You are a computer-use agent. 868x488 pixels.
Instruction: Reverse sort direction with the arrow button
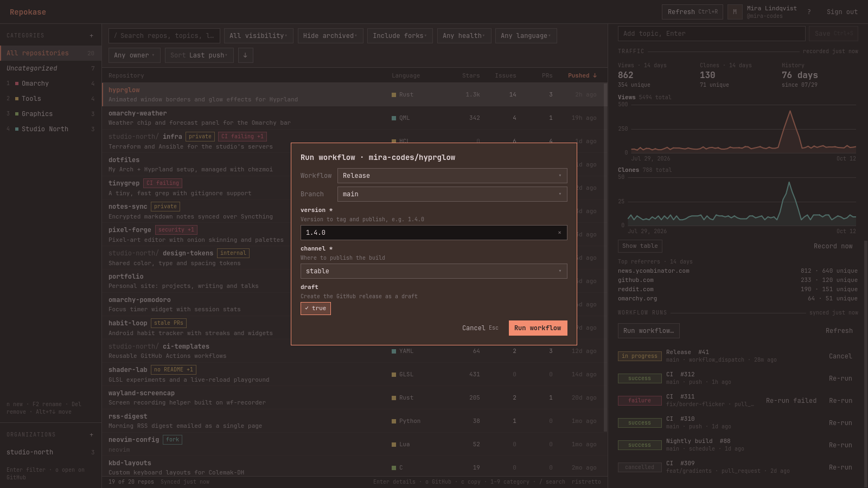pos(245,55)
